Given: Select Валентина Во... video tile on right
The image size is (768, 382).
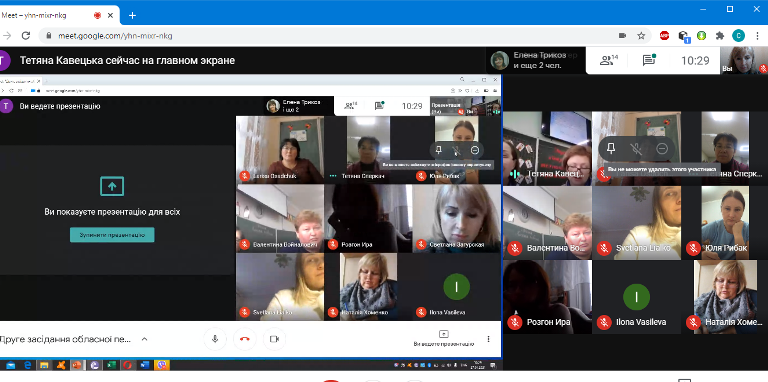Looking at the screenshot, I should (x=547, y=223).
